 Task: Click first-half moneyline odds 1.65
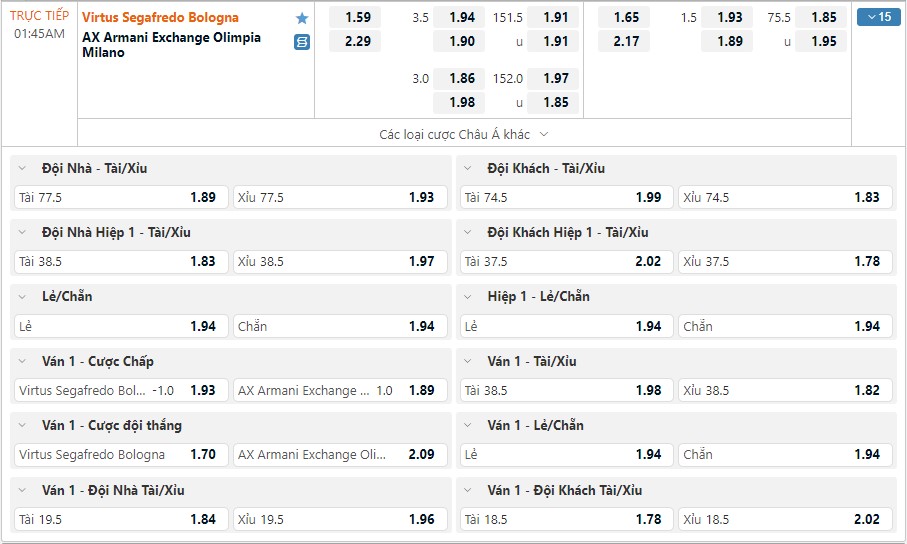(x=624, y=17)
